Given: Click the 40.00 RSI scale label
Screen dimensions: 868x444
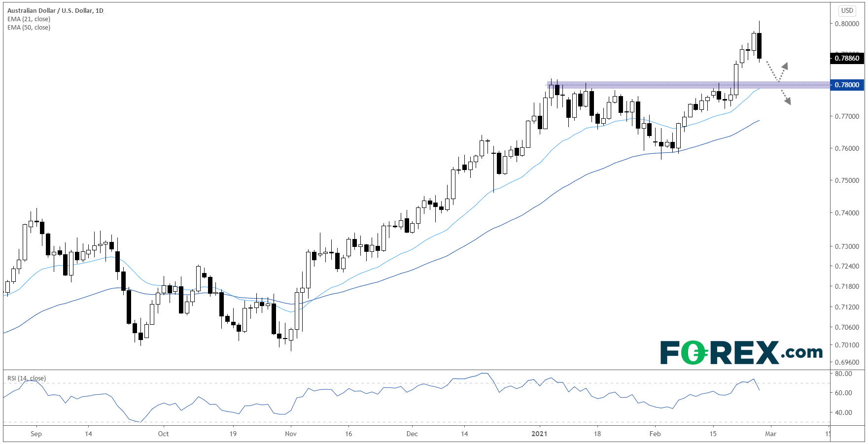Looking at the screenshot, I should point(843,412).
